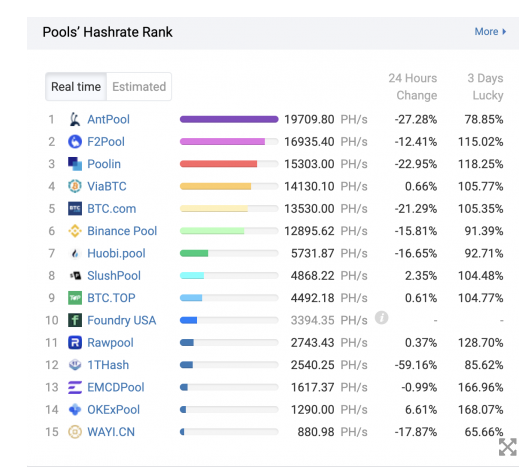Click AntPool's purple hashrate bar
The image size is (530, 474).
229,119
